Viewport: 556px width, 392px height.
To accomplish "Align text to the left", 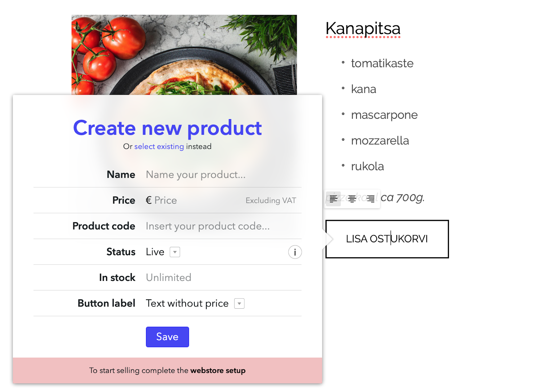I will point(333,199).
